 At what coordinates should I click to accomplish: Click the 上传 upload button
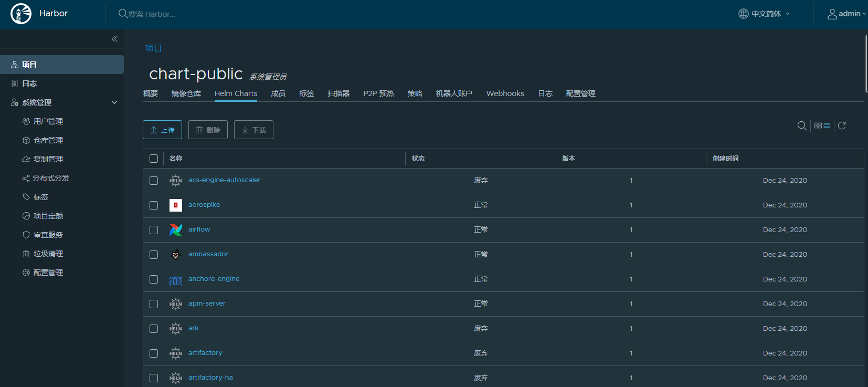point(162,130)
